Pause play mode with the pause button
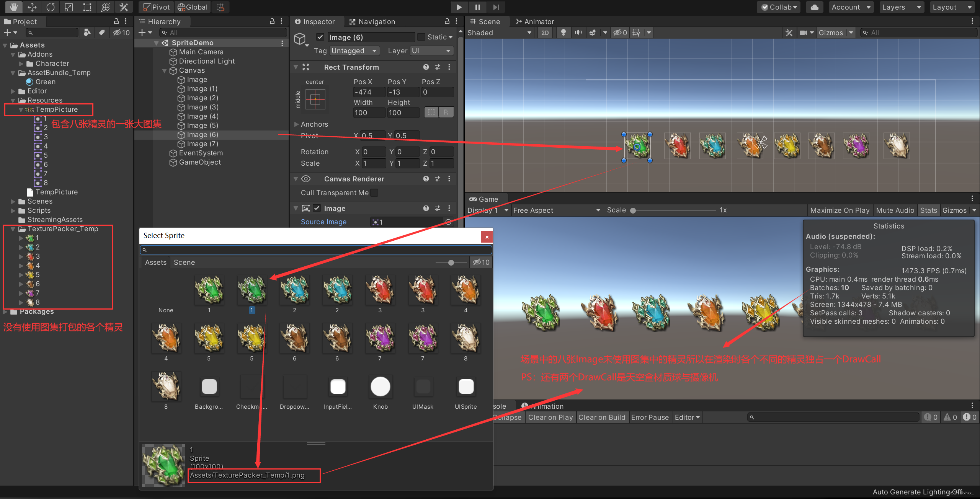Image resolution: width=980 pixels, height=499 pixels. click(x=477, y=7)
